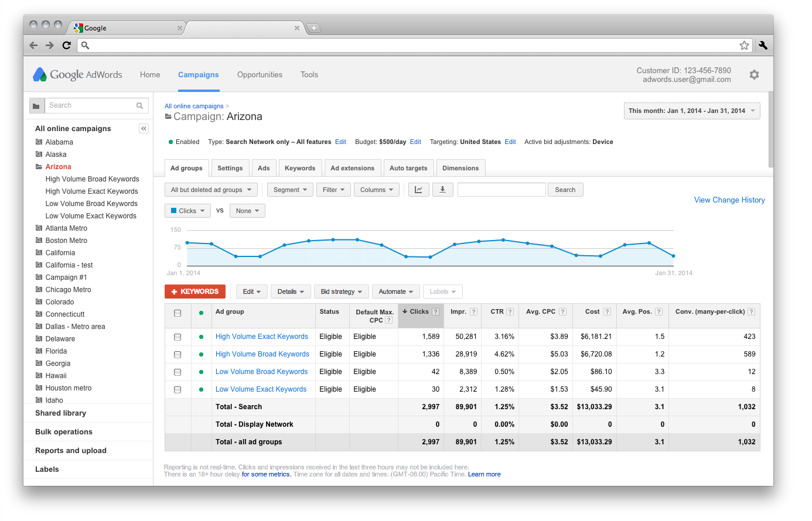Open the date range selector dropdown
The image size is (812, 521).
[691, 111]
